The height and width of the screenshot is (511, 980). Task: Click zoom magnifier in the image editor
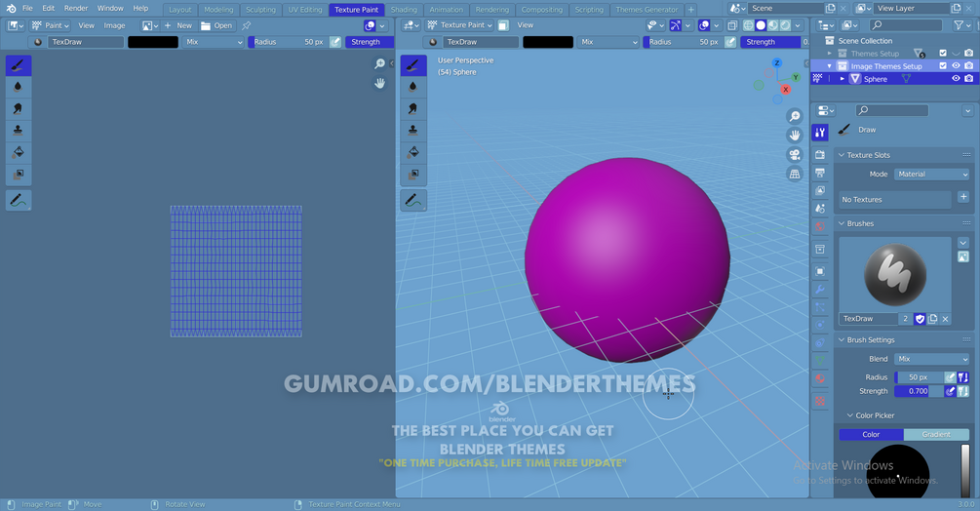click(x=379, y=63)
